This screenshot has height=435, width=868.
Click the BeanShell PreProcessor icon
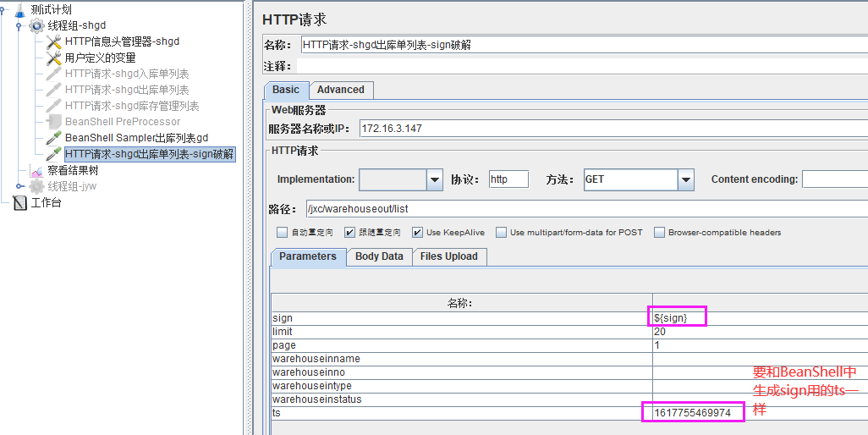point(53,122)
